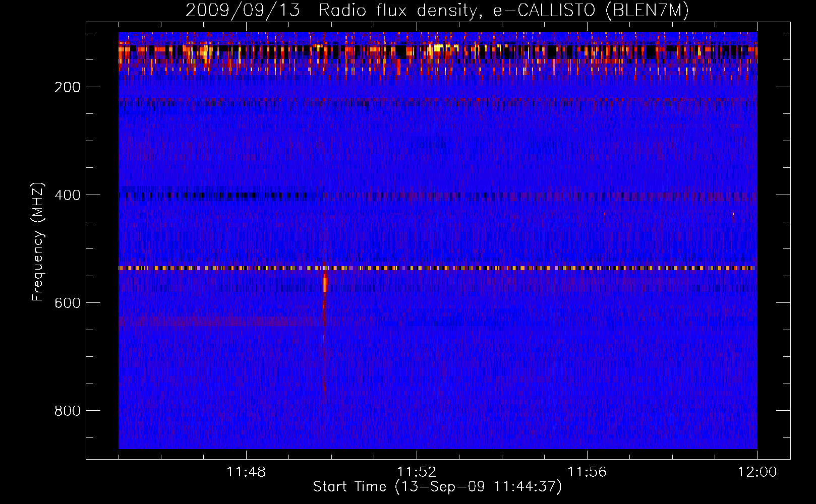Click the bright burst just below the yellow line

coord(325,284)
